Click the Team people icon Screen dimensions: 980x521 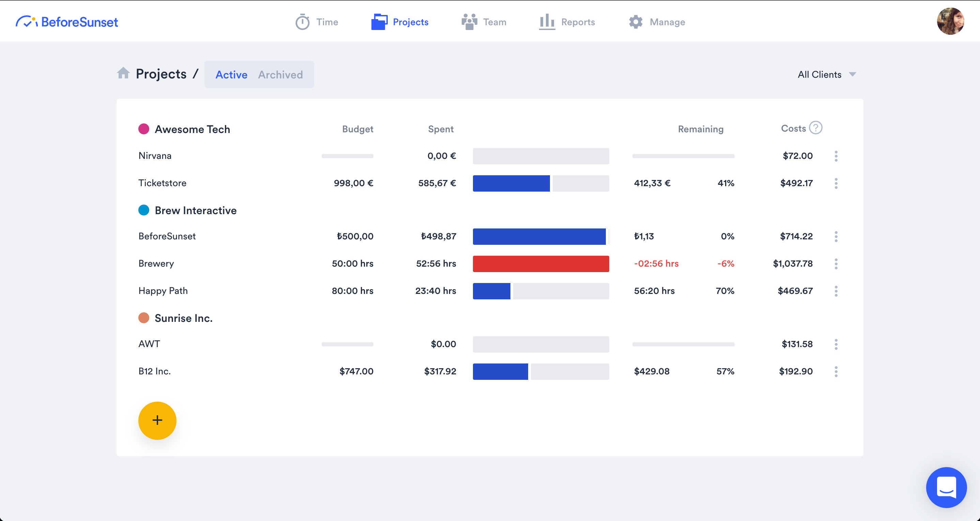tap(469, 22)
